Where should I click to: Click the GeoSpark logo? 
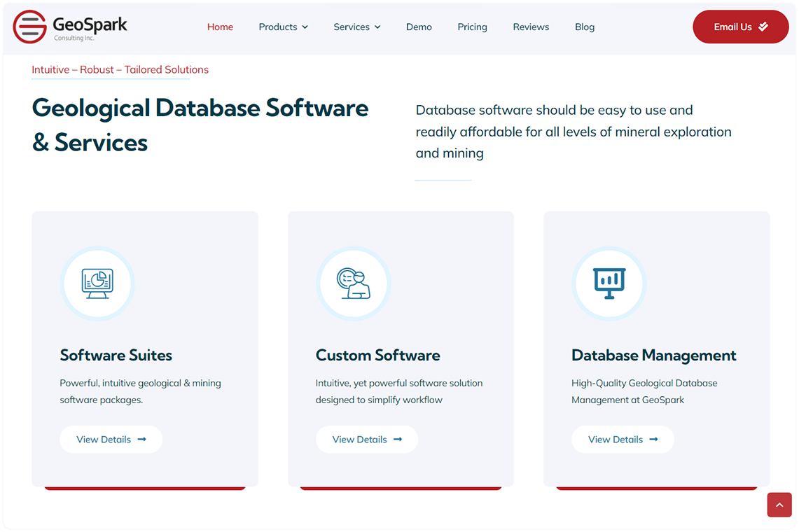70,27
